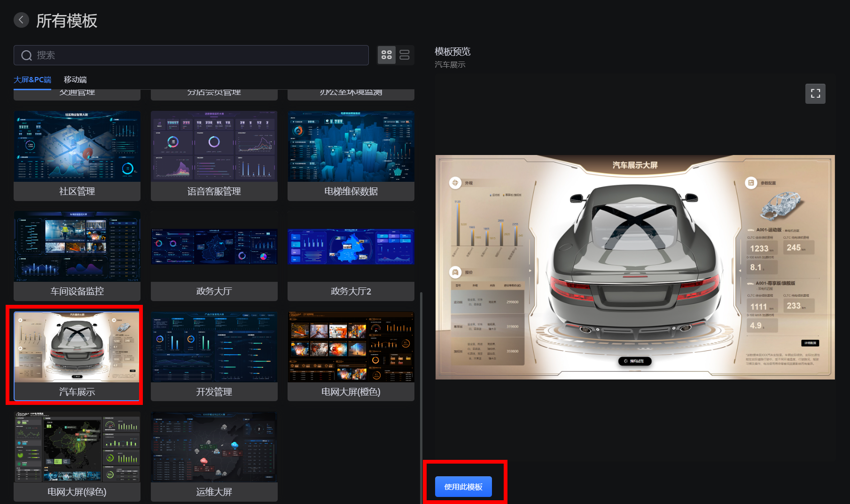Click the 报价 icon in the preview
The image size is (850, 504).
coord(455,272)
